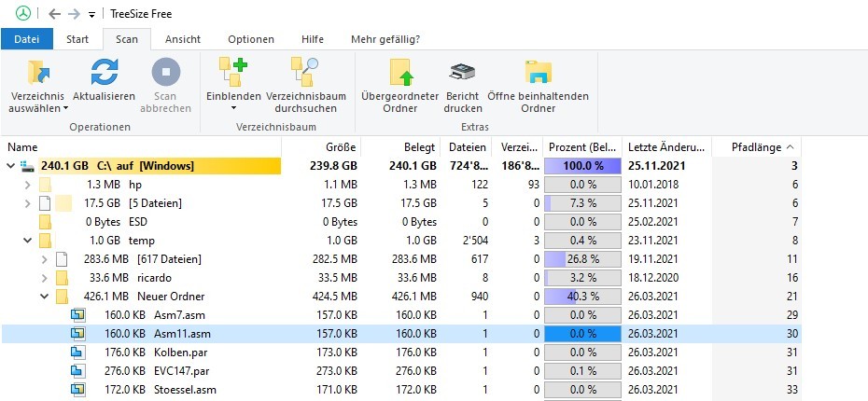This screenshot has width=868, height=401.
Task: Open the Einblenden dropdown arrow
Action: pos(232,108)
